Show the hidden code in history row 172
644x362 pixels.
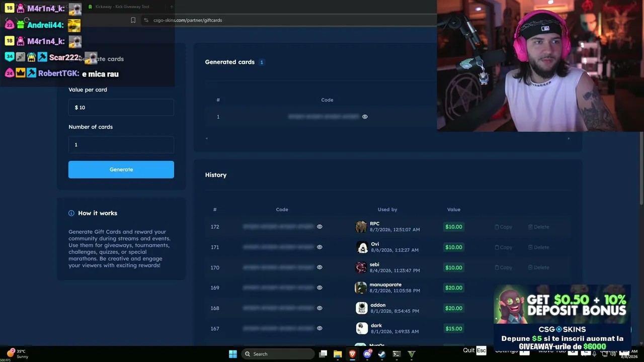pyautogui.click(x=319, y=227)
